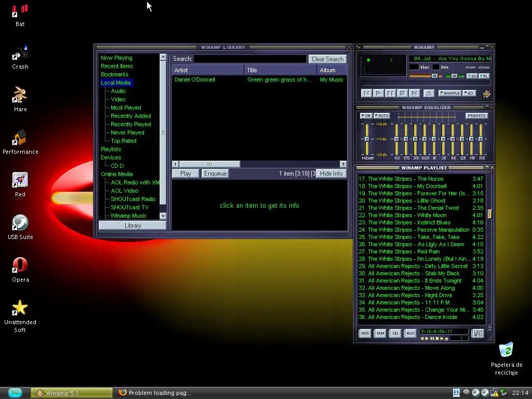Viewport: 532px width, 399px height.
Task: Click the song seek bar in Winamp
Action: [426, 84]
